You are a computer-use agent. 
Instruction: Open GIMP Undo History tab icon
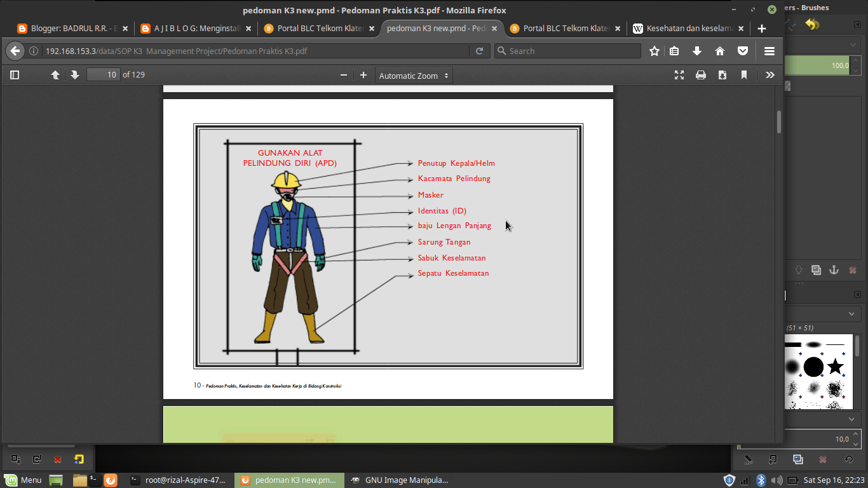click(811, 25)
